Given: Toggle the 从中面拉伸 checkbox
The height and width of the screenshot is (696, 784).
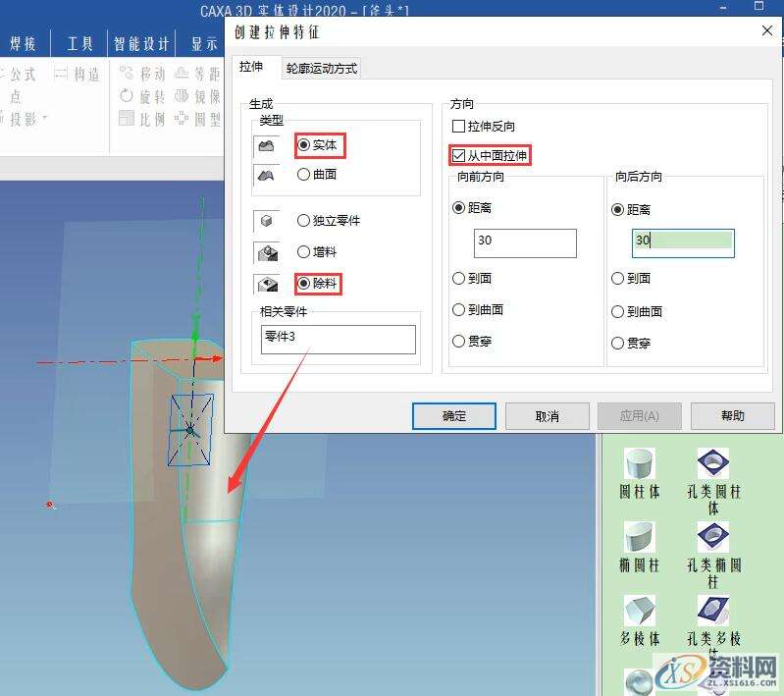Looking at the screenshot, I should [x=458, y=156].
